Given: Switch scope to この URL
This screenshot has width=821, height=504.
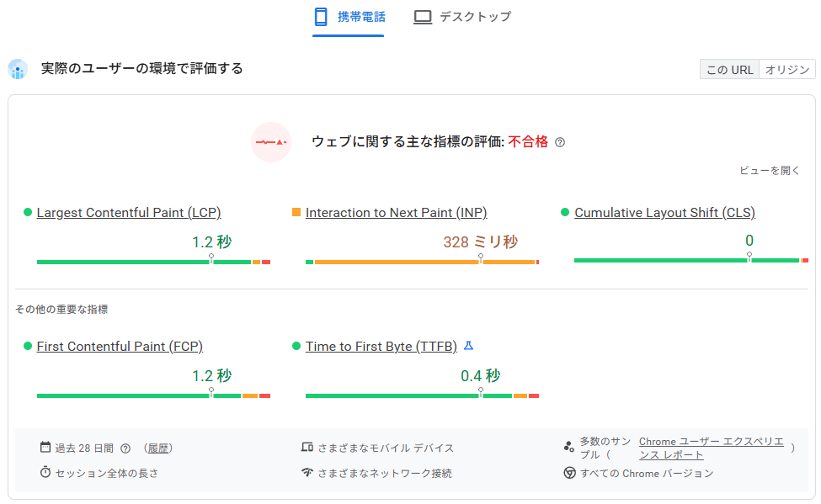Looking at the screenshot, I should pyautogui.click(x=728, y=69).
